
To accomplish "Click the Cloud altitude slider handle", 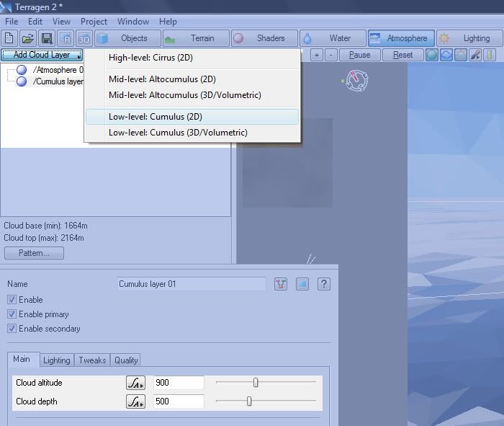I will [256, 383].
